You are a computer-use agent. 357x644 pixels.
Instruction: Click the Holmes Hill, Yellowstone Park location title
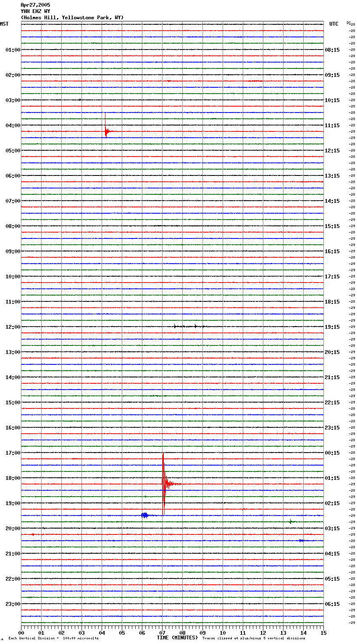[x=72, y=18]
